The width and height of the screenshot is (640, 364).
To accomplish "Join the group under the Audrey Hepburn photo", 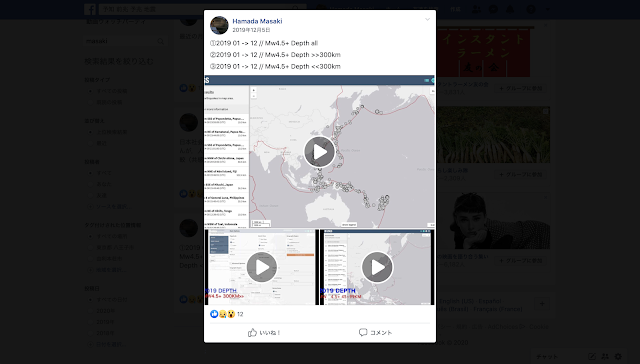I will 521,260.
